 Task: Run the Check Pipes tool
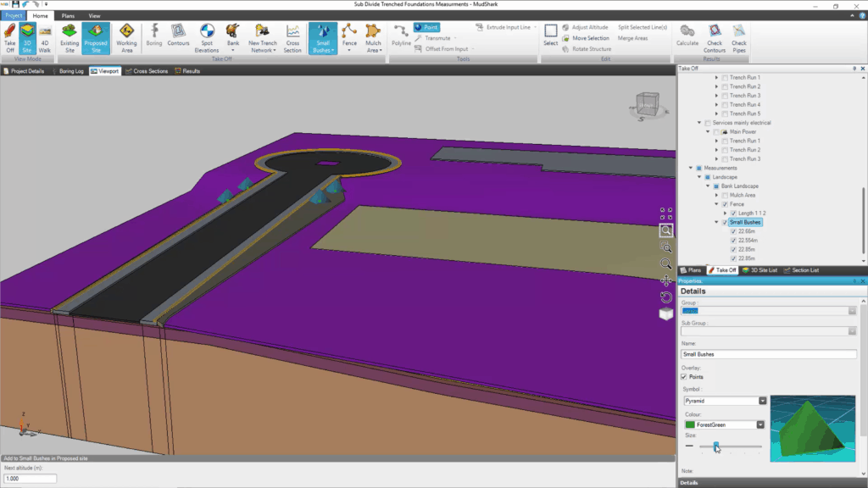click(739, 38)
